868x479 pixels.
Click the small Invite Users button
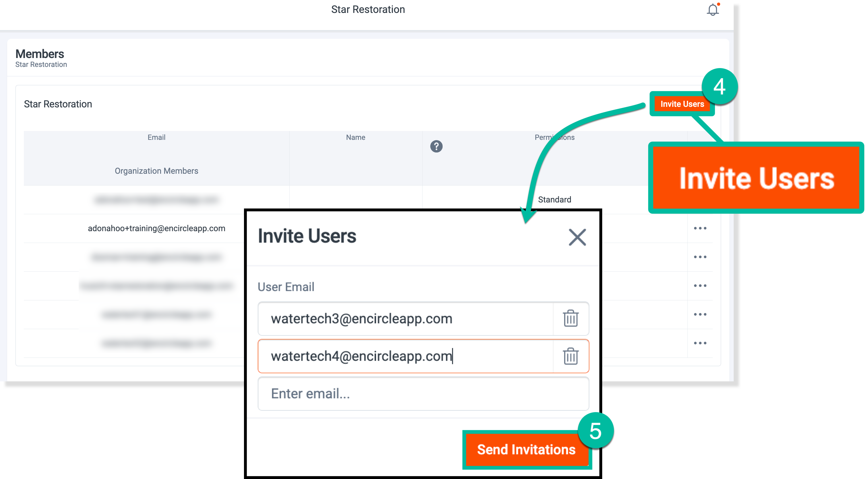[682, 104]
